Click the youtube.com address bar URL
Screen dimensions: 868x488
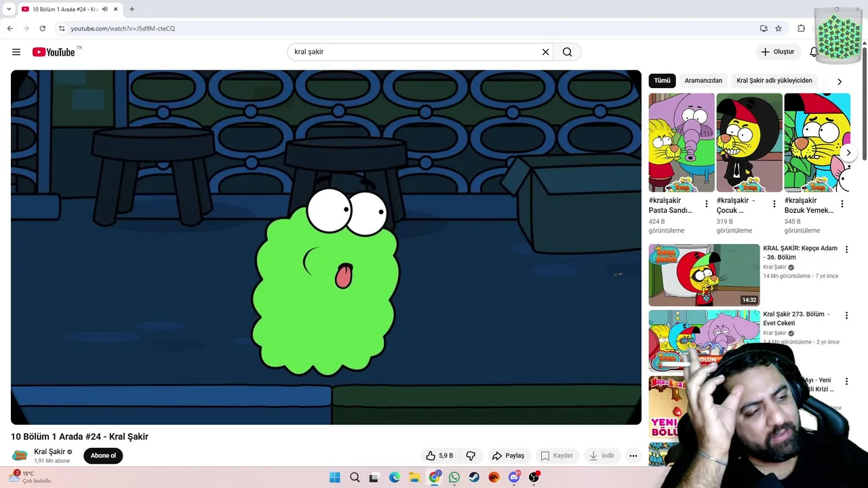(123, 28)
